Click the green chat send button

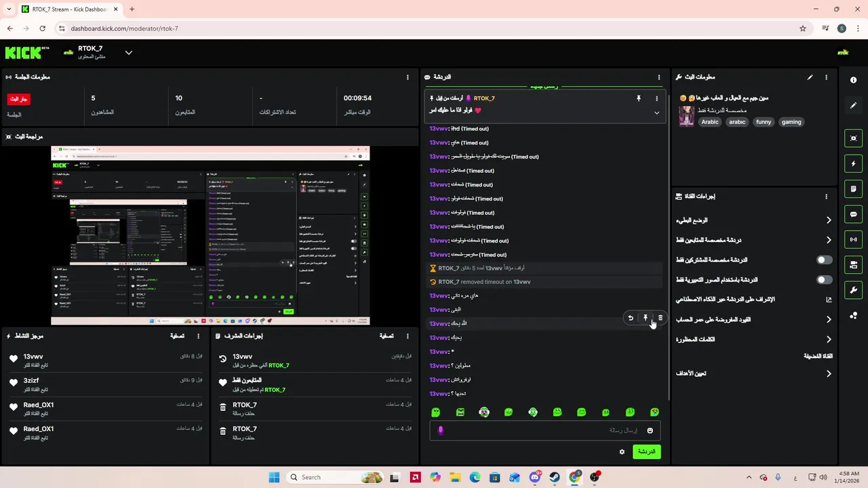tap(646, 452)
